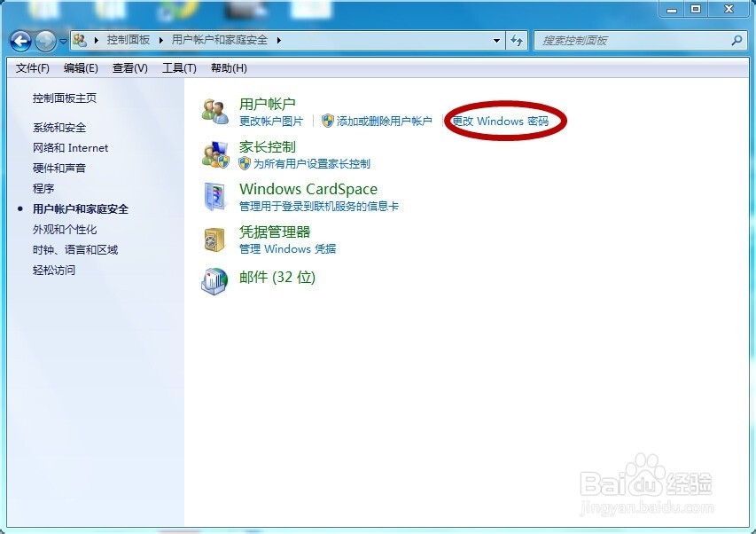Click 管理 Windows 凭据 link
The height and width of the screenshot is (534, 756).
click(288, 249)
